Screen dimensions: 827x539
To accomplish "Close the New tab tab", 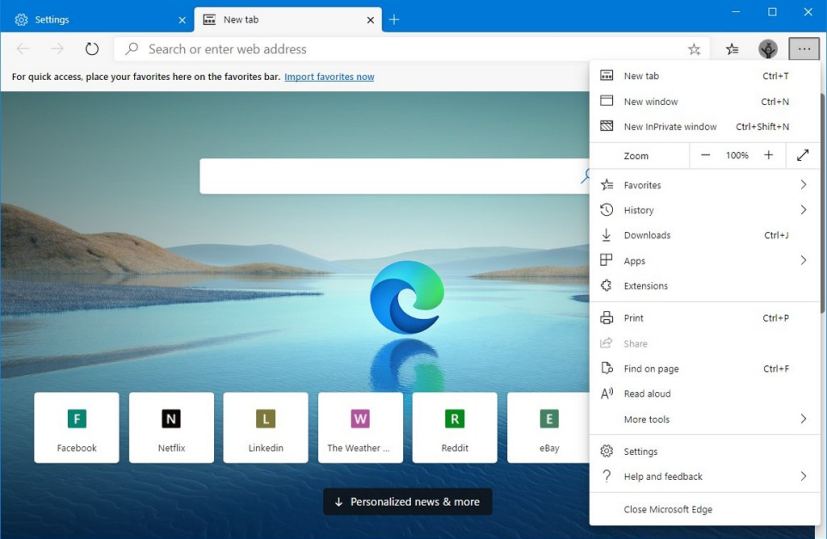I will [370, 20].
